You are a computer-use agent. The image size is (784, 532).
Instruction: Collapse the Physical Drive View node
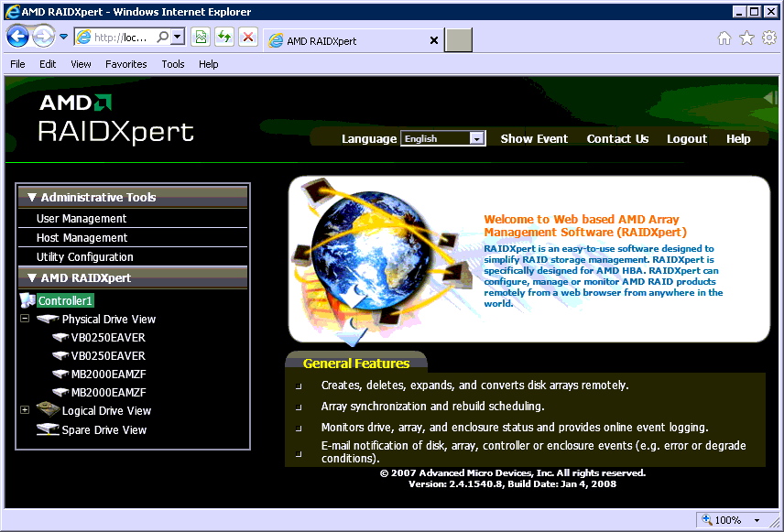click(x=25, y=318)
